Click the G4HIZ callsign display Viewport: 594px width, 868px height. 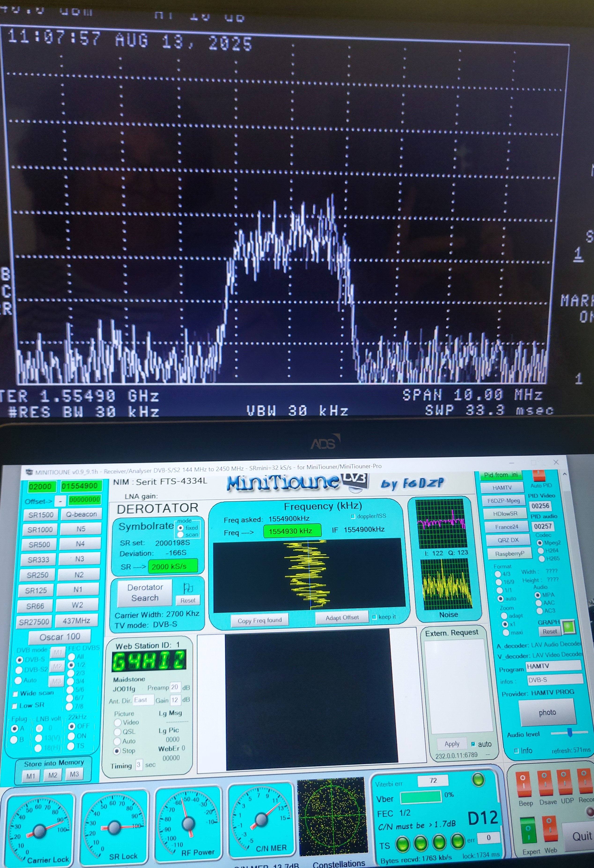click(149, 661)
